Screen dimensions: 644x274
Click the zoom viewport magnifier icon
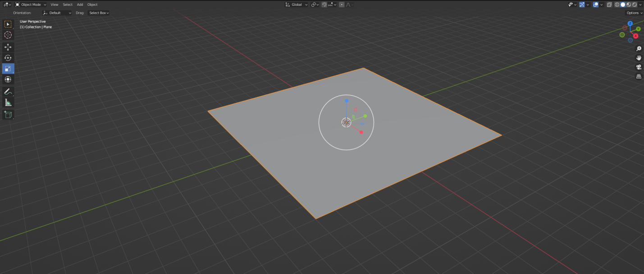pyautogui.click(x=639, y=49)
